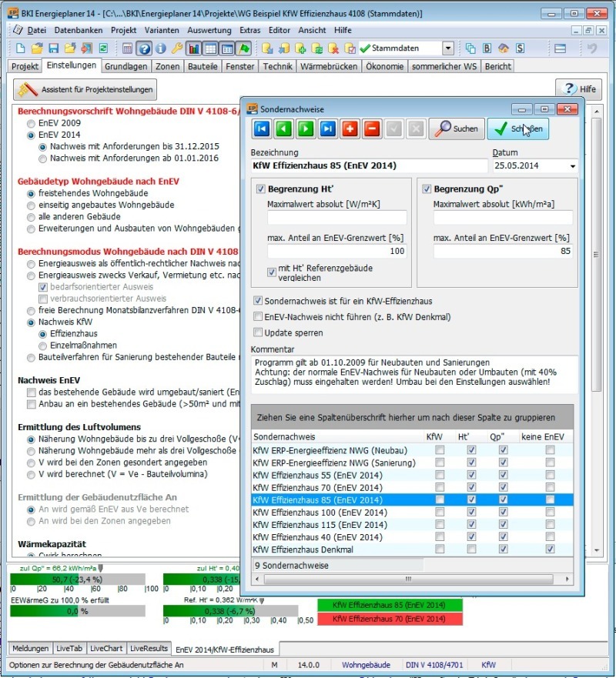This screenshot has width=616, height=678.
Task: Click the Sondernachweise horizontal scrollbar thumb
Action: [408, 579]
